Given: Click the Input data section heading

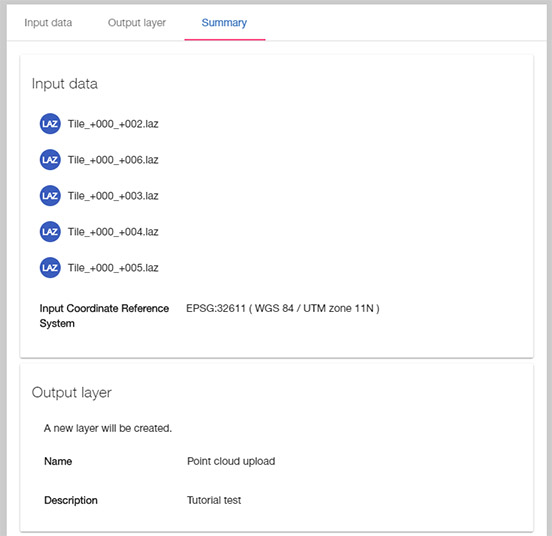Looking at the screenshot, I should (65, 84).
